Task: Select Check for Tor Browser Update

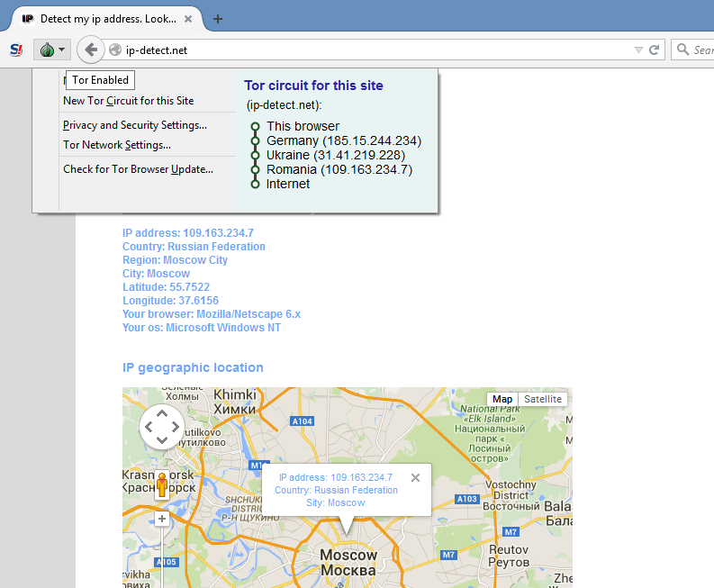Action: [x=138, y=169]
